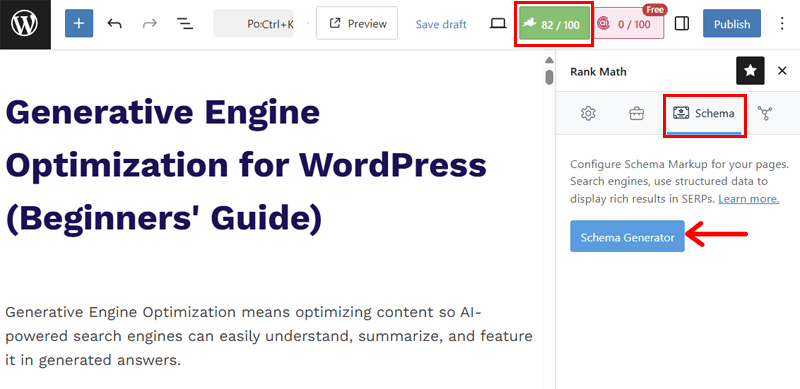Publish the post
800x389 pixels.
click(x=732, y=23)
